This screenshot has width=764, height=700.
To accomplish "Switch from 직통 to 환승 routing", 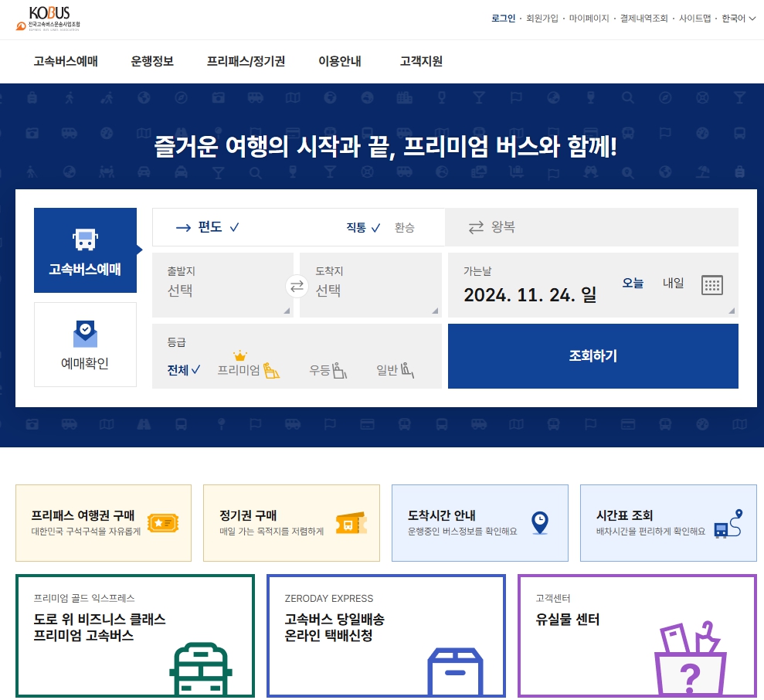I will click(x=402, y=227).
